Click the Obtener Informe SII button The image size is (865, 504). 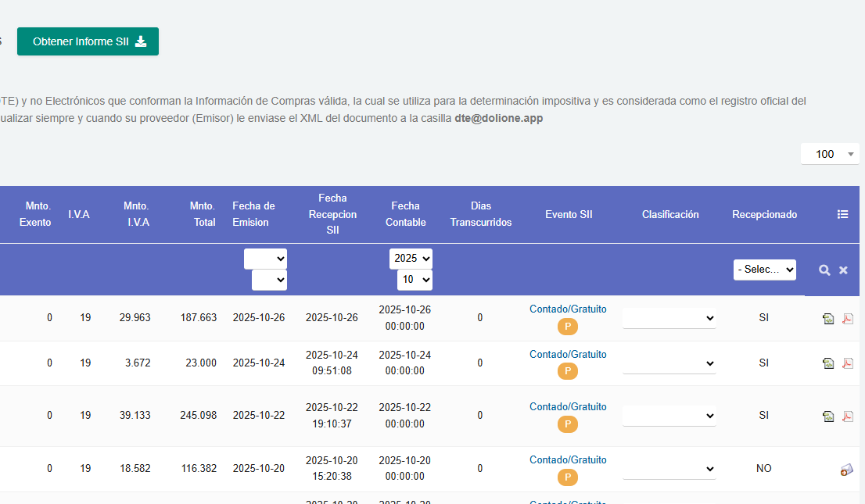click(x=88, y=41)
